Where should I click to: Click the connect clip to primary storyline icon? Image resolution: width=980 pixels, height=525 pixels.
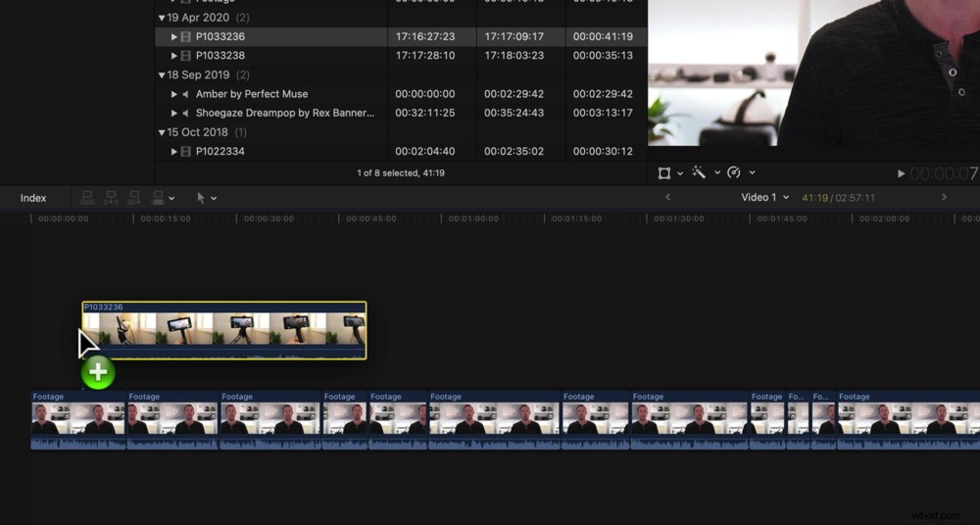tap(87, 198)
